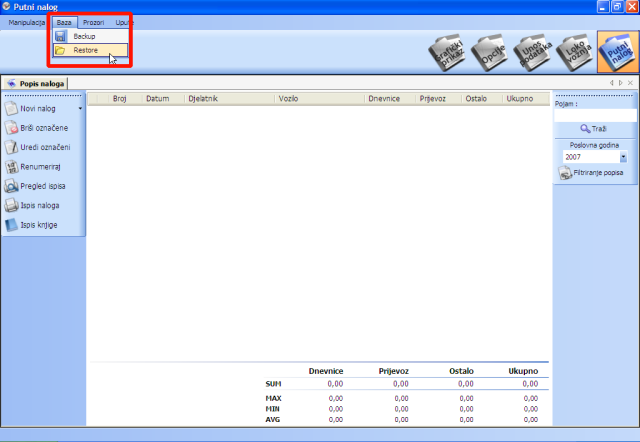Click the bold Dnevnice summary heading
This screenshot has height=442, width=640.
326,371
